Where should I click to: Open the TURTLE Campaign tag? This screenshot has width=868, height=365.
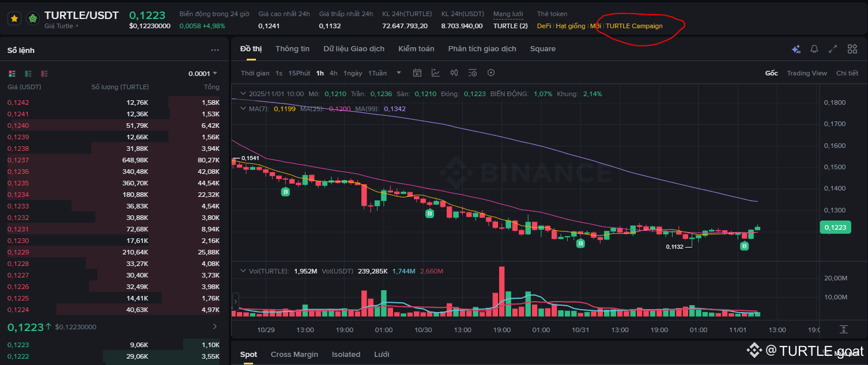pos(634,26)
